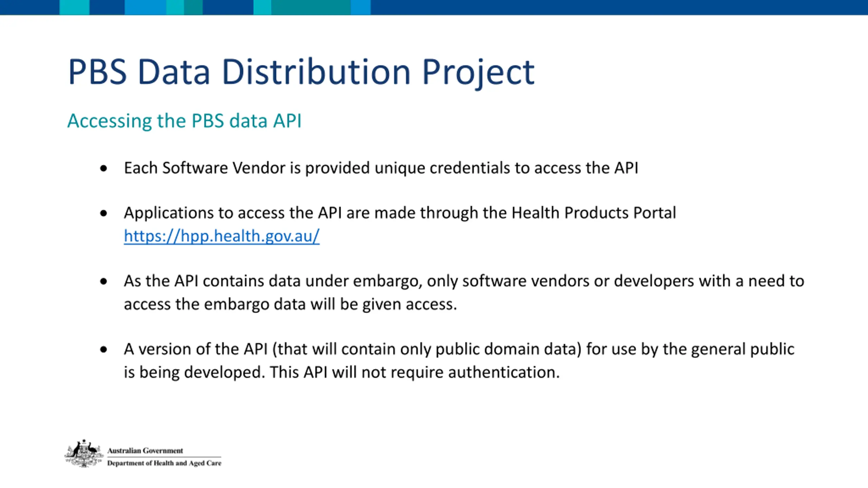Click the word 'Project' in the slide title
The width and height of the screenshot is (868, 488).
[x=478, y=72]
